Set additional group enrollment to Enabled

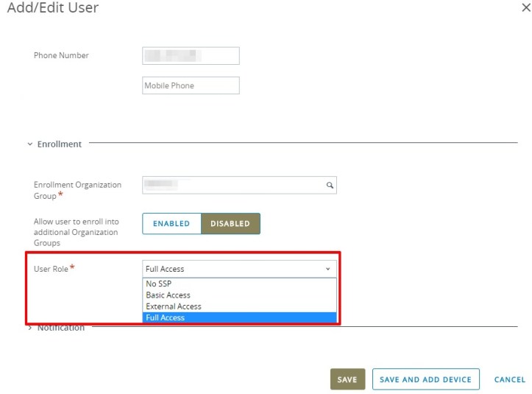click(x=171, y=224)
